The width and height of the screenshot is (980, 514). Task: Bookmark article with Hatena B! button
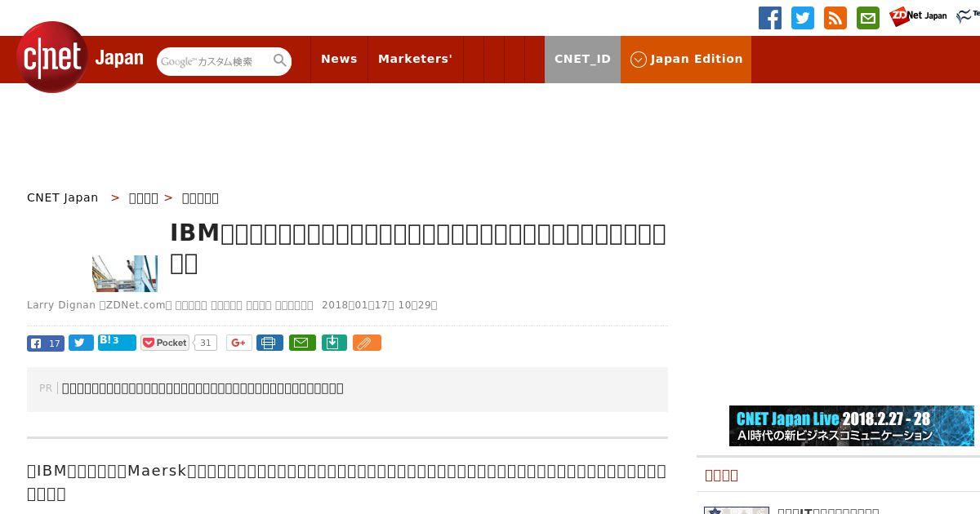pyautogui.click(x=117, y=342)
